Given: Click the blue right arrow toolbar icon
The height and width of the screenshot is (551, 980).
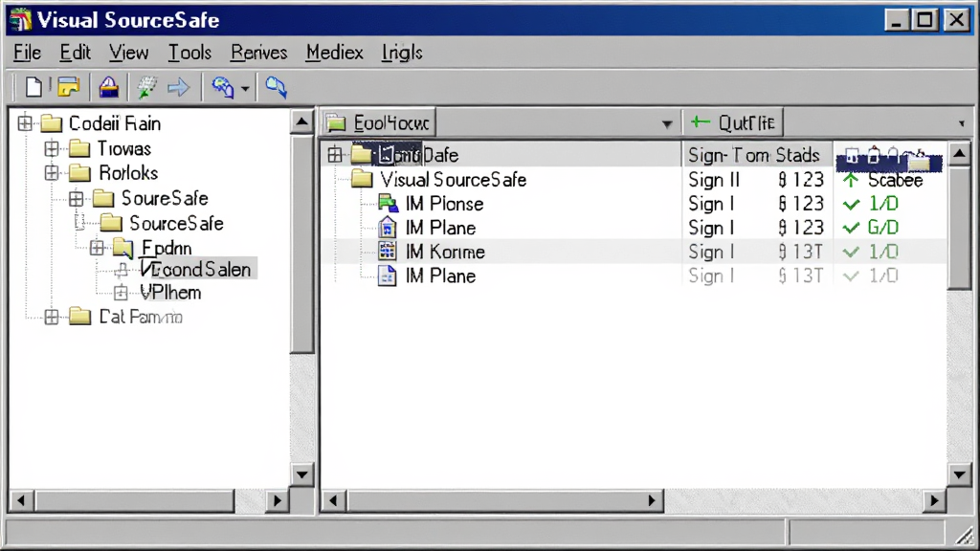Looking at the screenshot, I should [x=179, y=87].
